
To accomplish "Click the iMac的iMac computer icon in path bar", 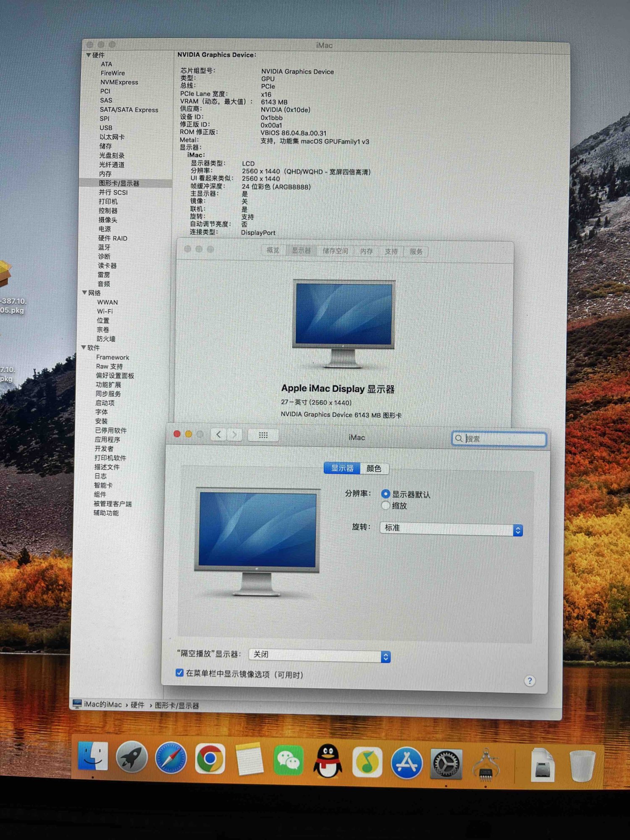I will [x=77, y=703].
